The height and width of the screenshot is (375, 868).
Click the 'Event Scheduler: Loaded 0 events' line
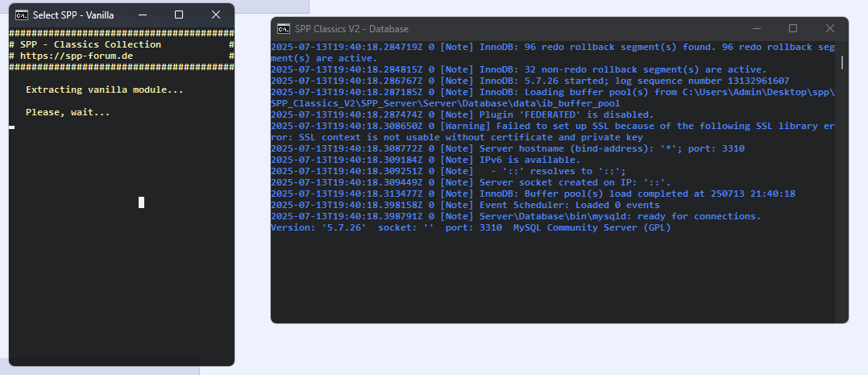[x=465, y=205]
